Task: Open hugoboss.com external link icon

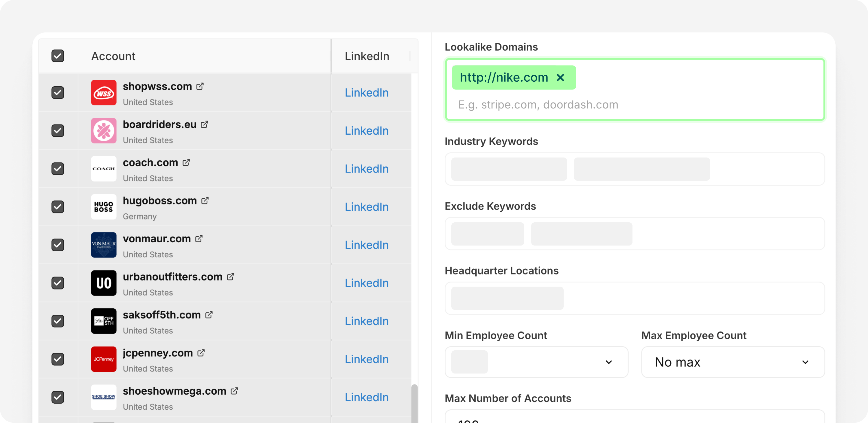Action: click(205, 201)
